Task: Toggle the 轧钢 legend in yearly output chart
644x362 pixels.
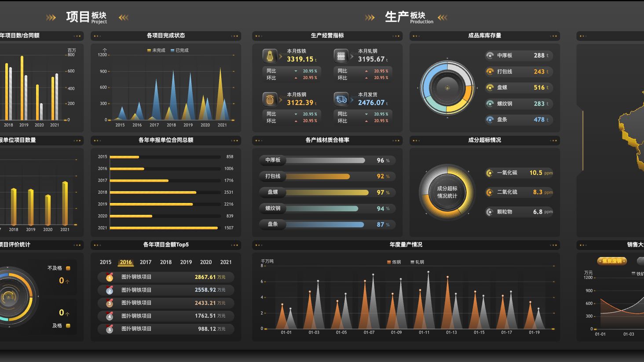Action: [417, 262]
